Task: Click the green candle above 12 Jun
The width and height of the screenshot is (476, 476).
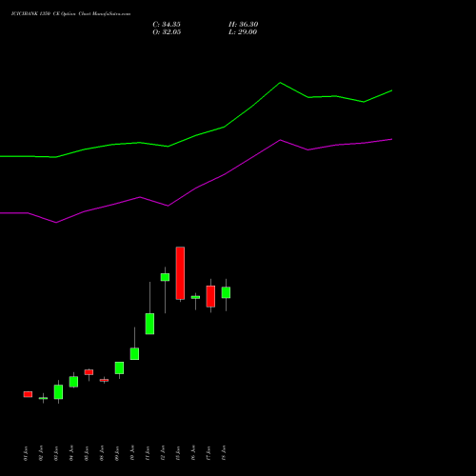Action: point(165,277)
